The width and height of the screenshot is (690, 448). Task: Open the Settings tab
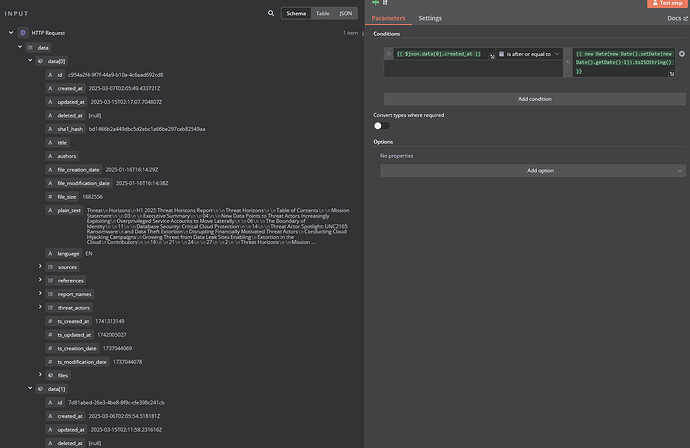430,18
